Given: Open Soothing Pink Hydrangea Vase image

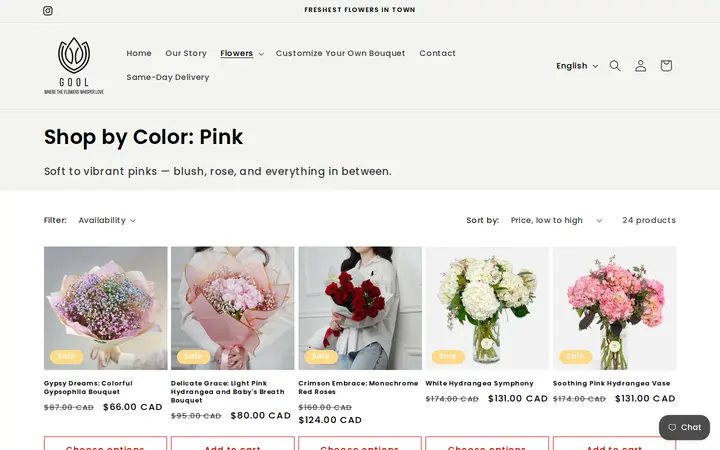Looking at the screenshot, I should pyautogui.click(x=614, y=308).
